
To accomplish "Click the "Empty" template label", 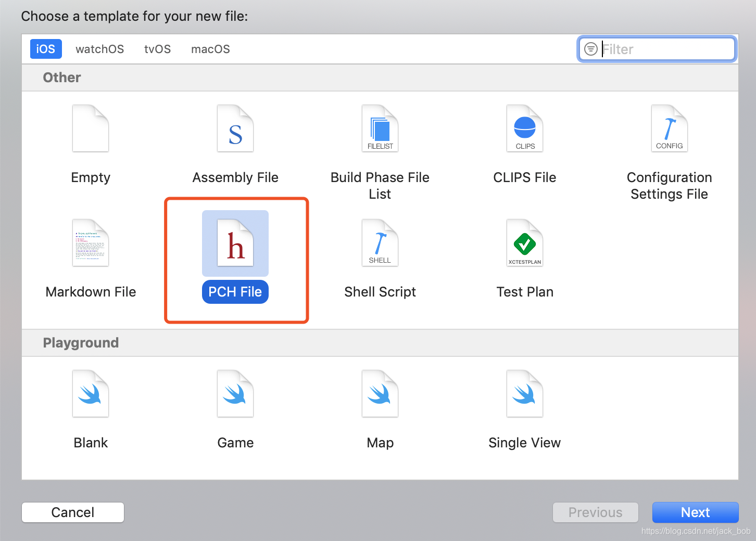I will (91, 177).
